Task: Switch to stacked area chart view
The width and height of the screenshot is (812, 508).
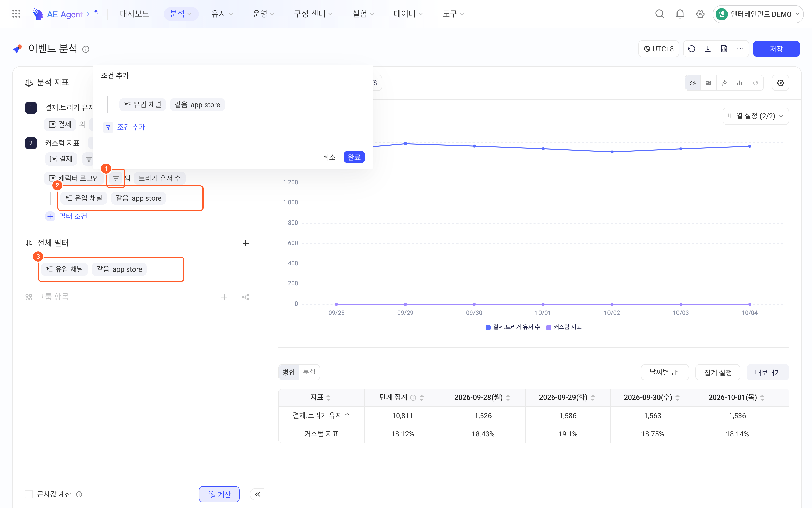Action: click(x=708, y=83)
